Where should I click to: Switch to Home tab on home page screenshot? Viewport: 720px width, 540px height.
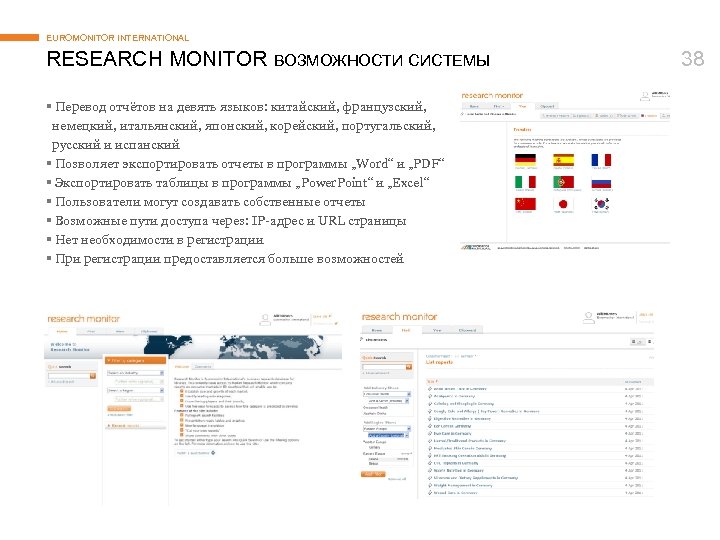click(x=62, y=331)
